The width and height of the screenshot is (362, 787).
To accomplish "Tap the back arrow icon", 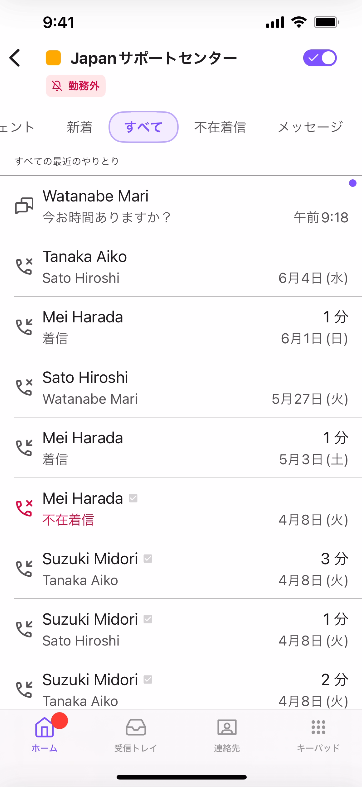I will 15,58.
